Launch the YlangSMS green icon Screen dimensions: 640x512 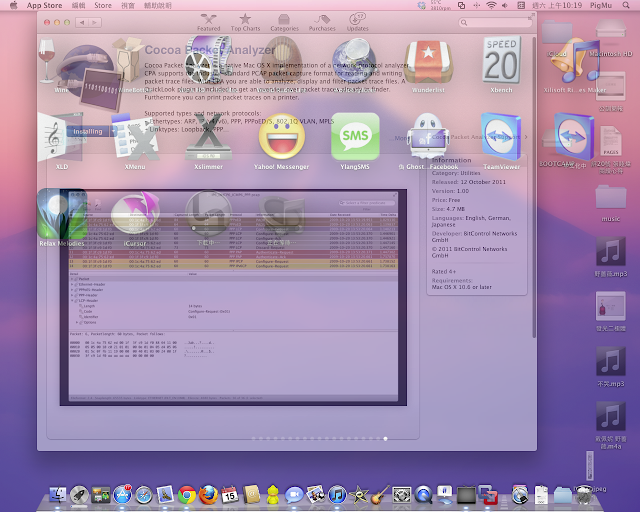(355, 136)
